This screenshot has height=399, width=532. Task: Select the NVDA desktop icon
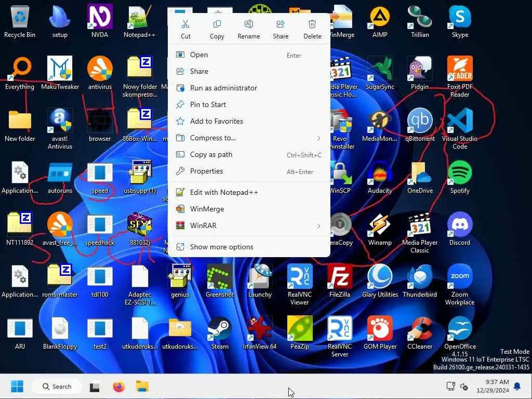[x=100, y=21]
